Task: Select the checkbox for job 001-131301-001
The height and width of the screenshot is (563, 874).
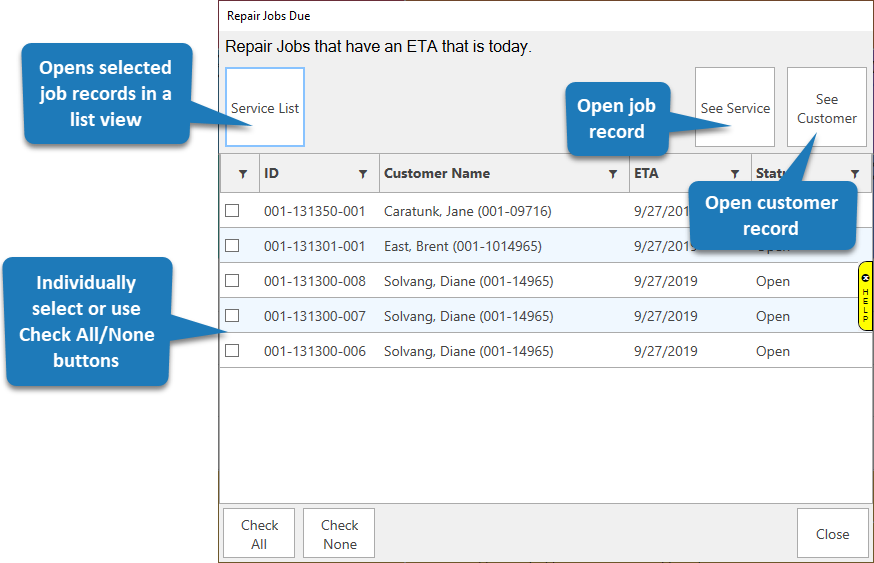Action: pyautogui.click(x=232, y=246)
